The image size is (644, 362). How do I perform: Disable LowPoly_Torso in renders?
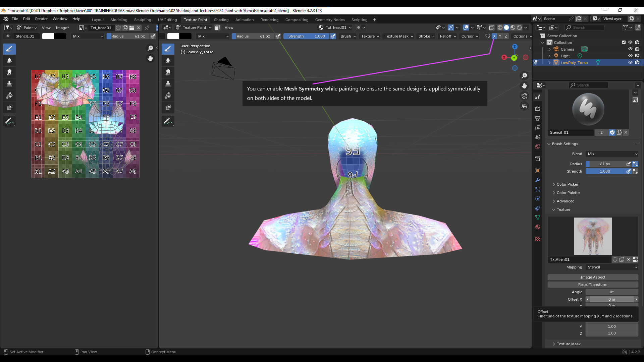click(637, 63)
